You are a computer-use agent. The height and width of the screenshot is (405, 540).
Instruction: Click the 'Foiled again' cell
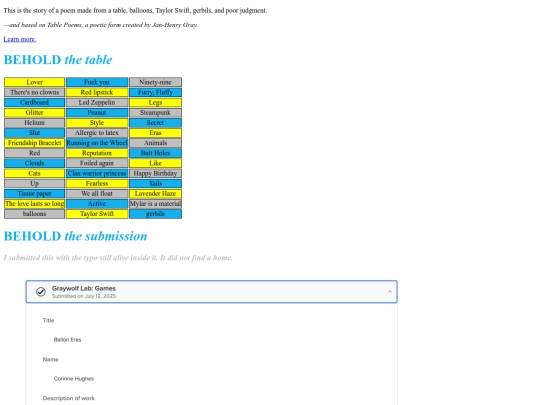97,163
